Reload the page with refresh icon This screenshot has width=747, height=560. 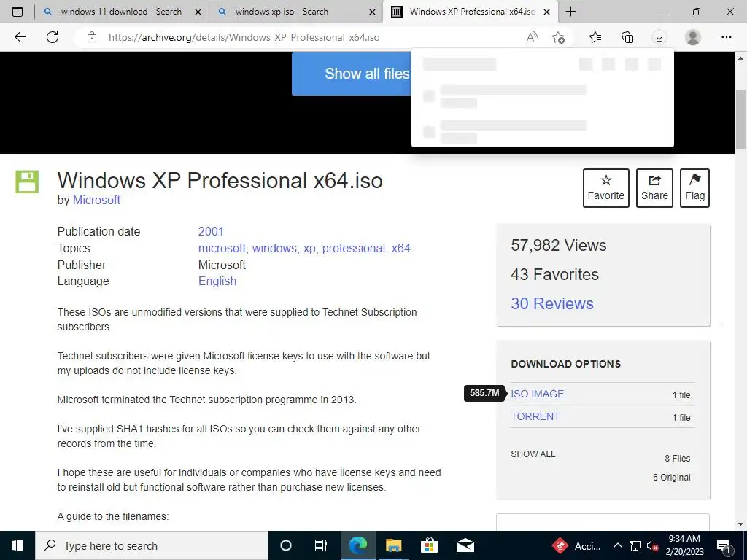[x=53, y=37]
